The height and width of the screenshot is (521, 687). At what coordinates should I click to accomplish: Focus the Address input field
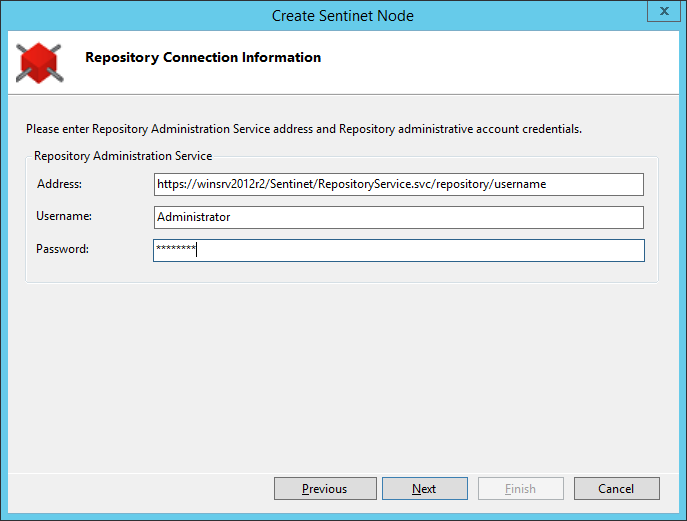399,184
